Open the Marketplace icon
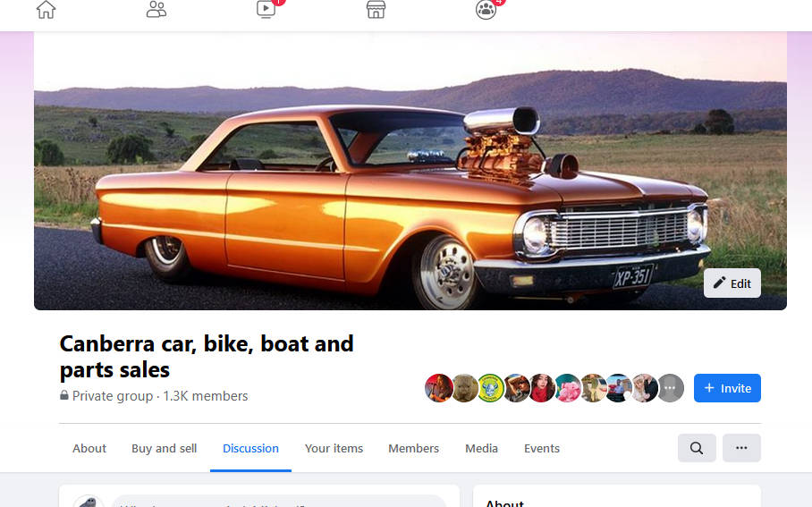The image size is (812, 507). coord(376,10)
